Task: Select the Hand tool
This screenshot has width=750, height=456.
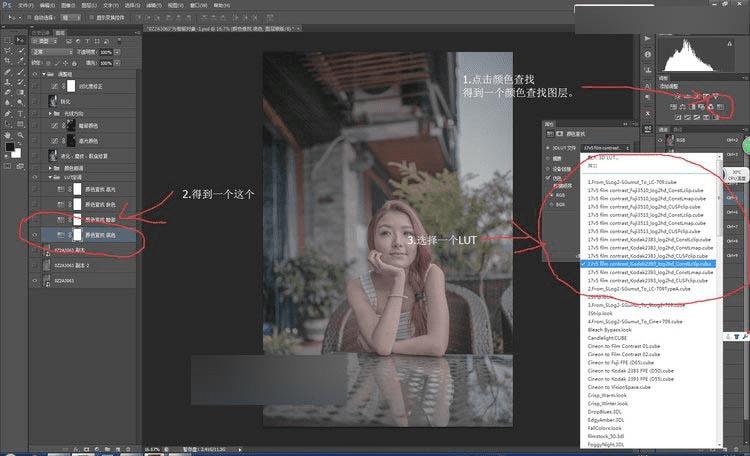Action: click(8, 135)
